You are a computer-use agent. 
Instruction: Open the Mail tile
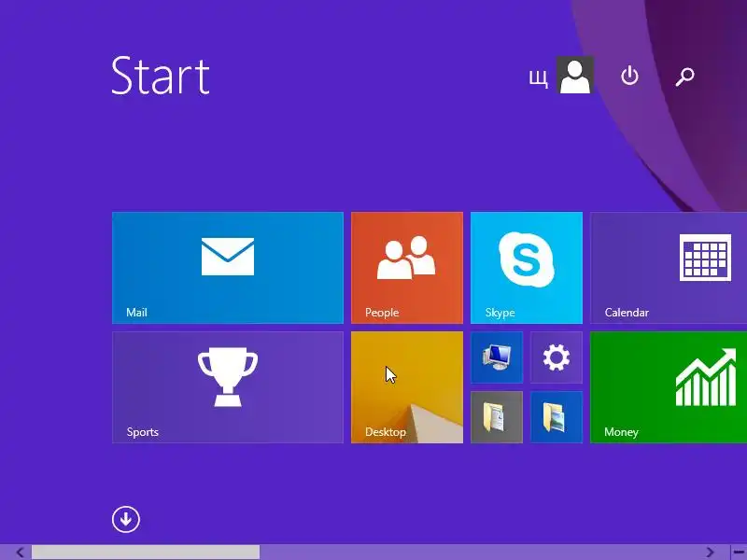[228, 268]
